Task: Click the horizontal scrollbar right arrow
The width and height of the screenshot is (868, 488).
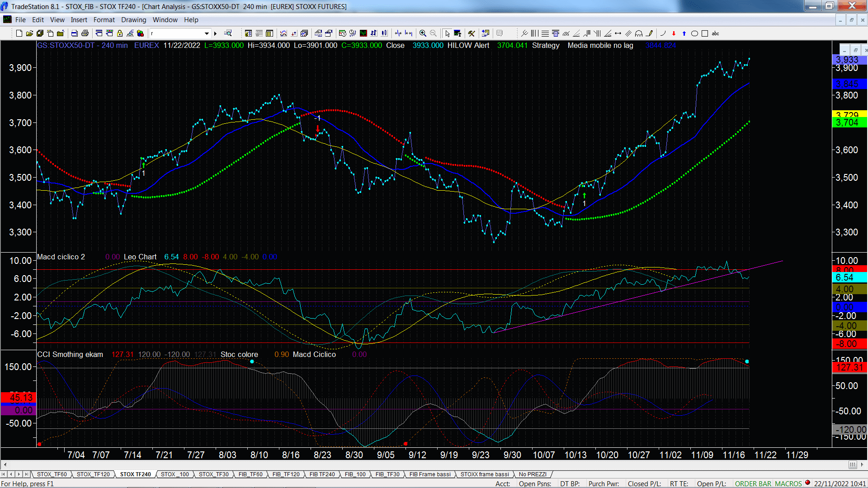Action: click(x=863, y=465)
